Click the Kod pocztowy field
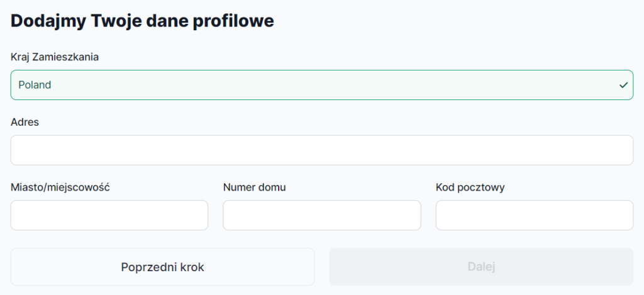Viewport: 644px width, 295px height. (534, 215)
